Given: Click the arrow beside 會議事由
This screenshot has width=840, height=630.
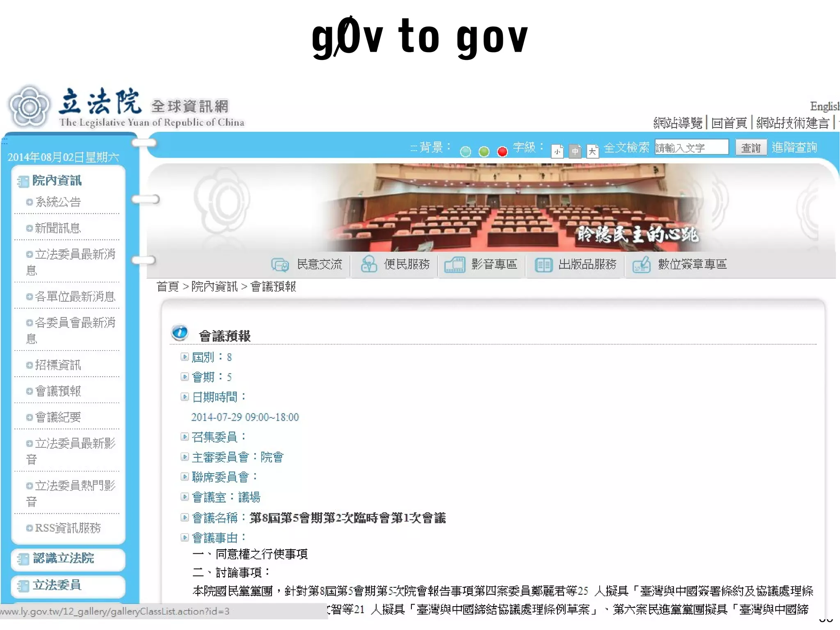Looking at the screenshot, I should 185,537.
